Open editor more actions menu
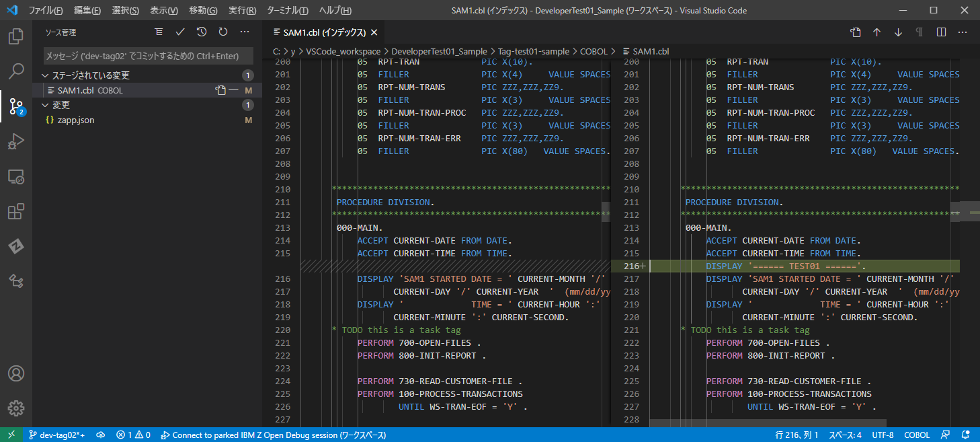The height and width of the screenshot is (442, 980). tap(963, 32)
